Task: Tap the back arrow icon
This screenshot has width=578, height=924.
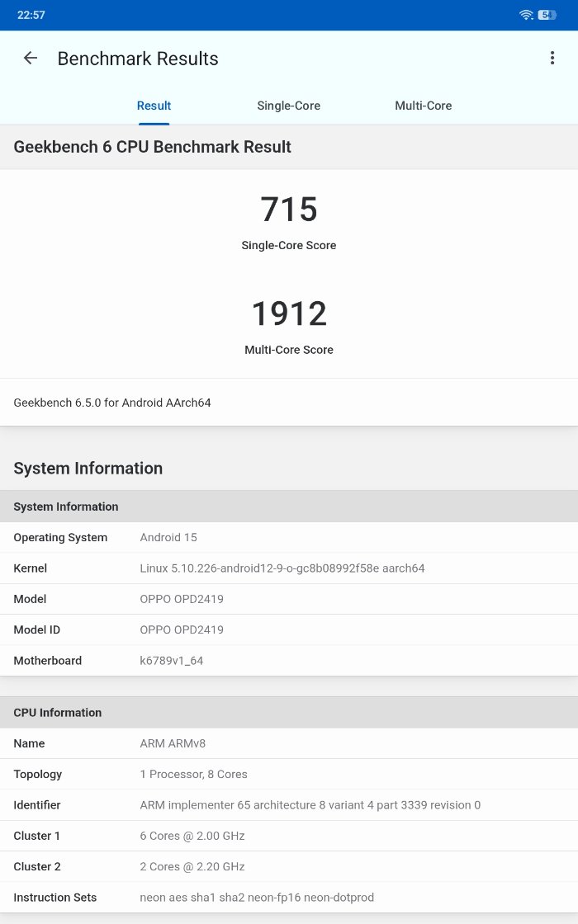Action: tap(31, 58)
